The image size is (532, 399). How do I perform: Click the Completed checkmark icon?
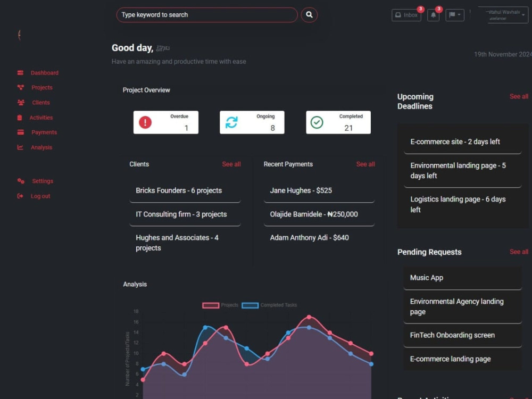317,122
